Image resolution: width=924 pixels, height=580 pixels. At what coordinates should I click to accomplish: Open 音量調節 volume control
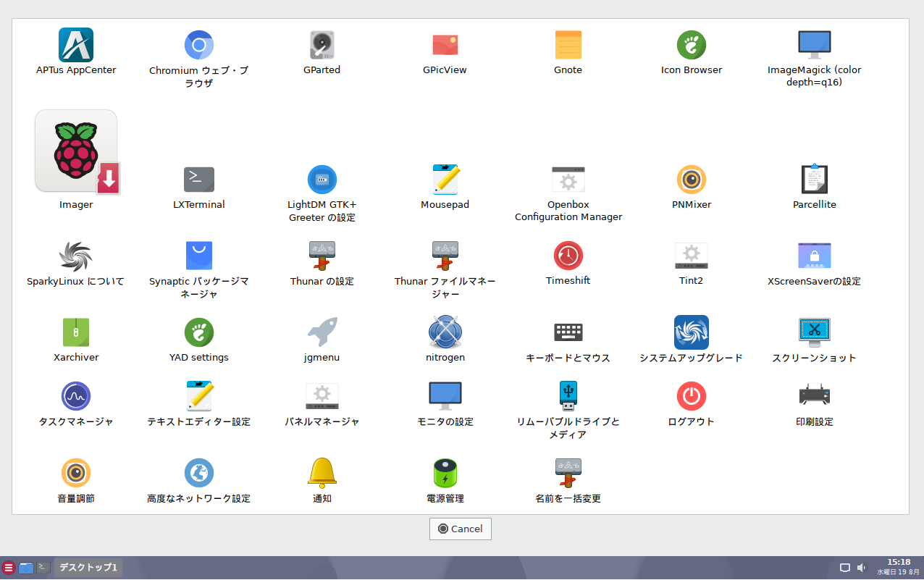click(76, 473)
